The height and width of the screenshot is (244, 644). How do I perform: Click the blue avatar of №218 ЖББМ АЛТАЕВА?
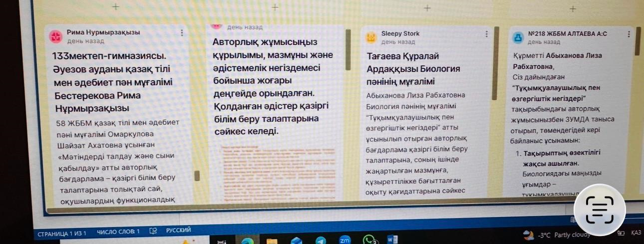518,37
